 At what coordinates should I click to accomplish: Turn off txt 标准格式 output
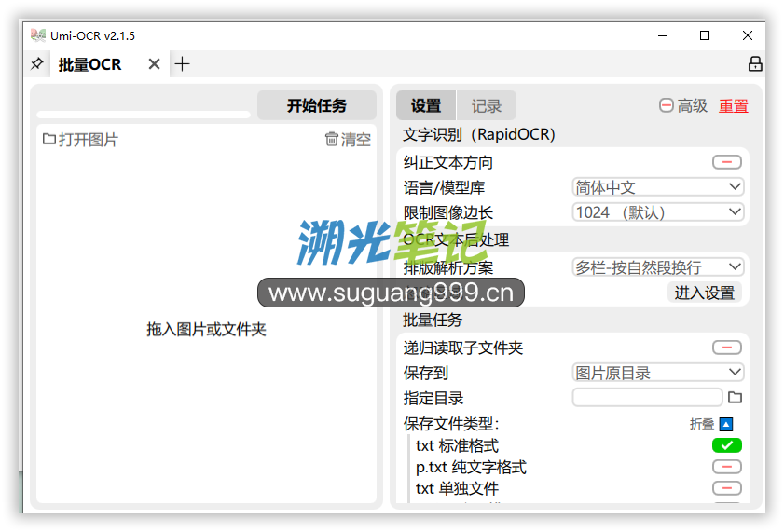pos(727,445)
